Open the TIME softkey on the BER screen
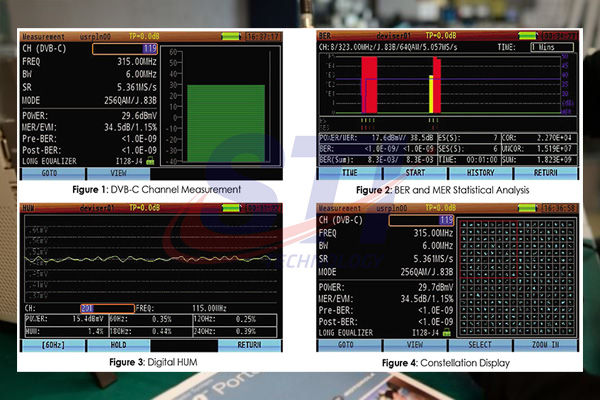The width and height of the screenshot is (600, 400). (350, 172)
